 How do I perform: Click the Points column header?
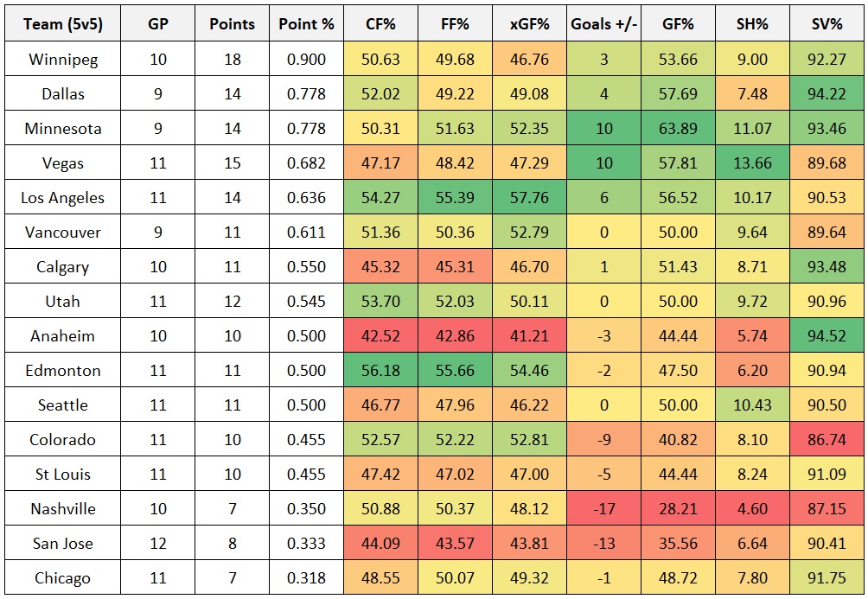(232, 24)
